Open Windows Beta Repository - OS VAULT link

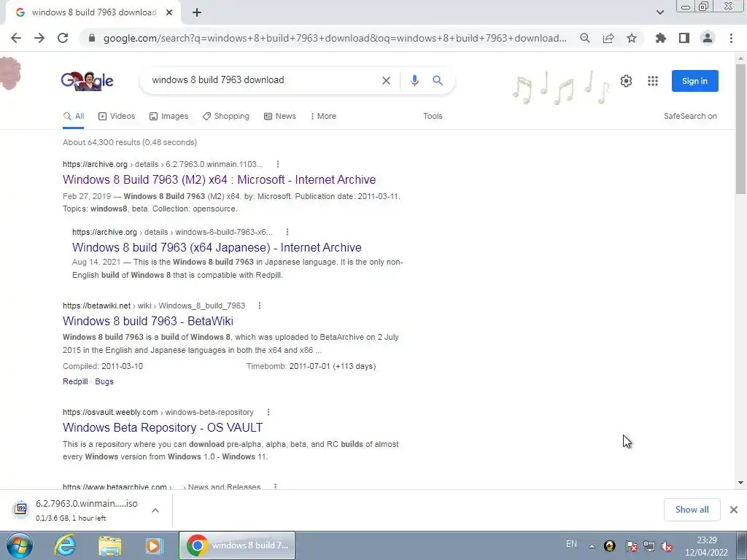point(163,427)
